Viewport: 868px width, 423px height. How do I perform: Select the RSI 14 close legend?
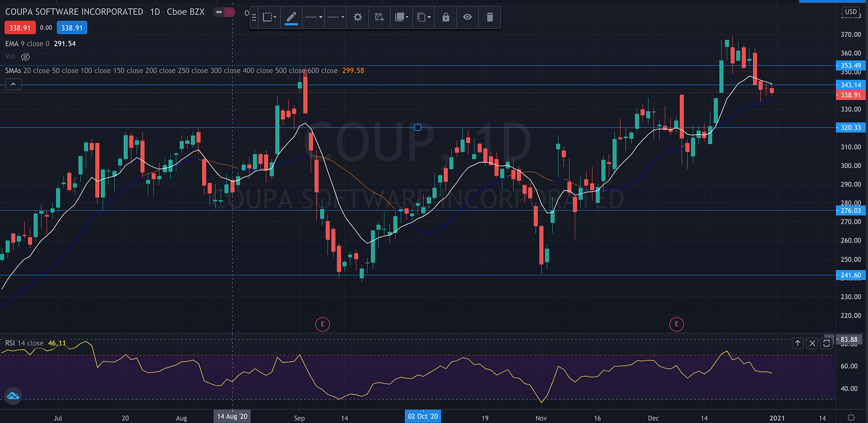tap(24, 343)
